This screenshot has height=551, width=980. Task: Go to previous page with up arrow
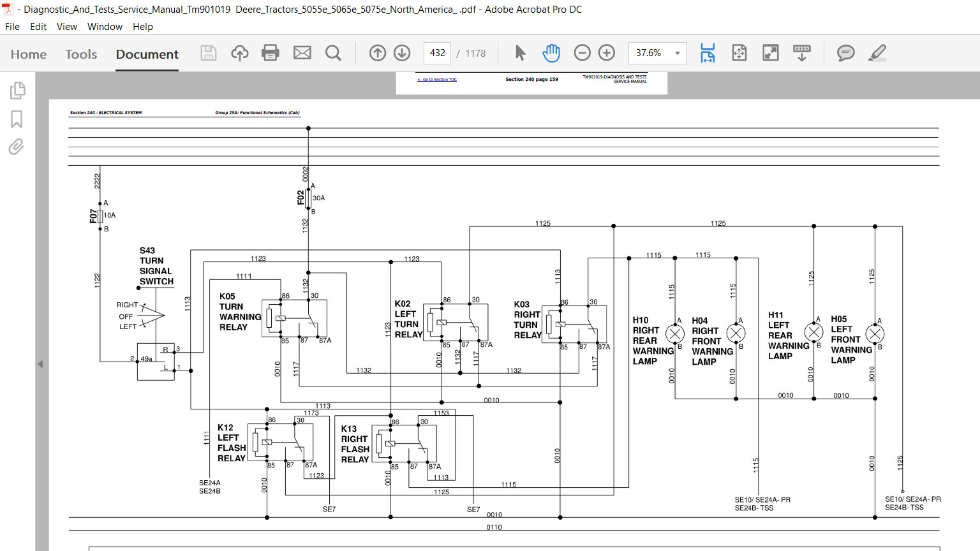[378, 53]
